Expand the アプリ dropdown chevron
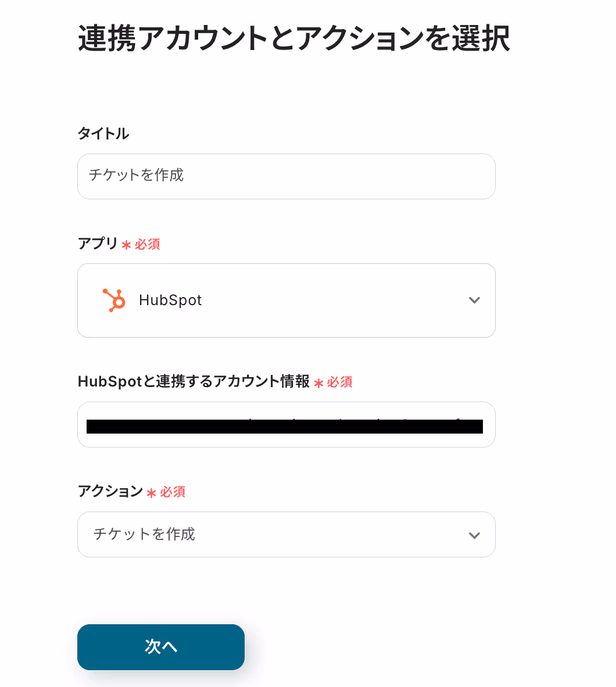The image size is (616, 687). coord(474,300)
